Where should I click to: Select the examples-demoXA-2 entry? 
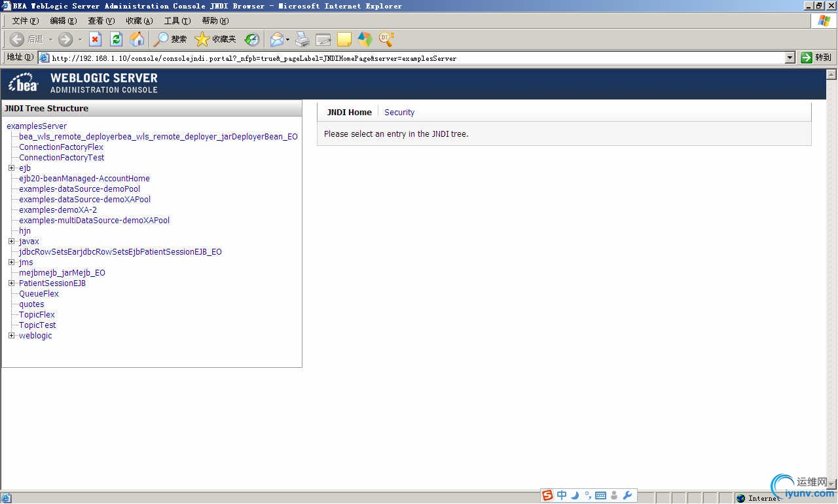[x=58, y=210]
